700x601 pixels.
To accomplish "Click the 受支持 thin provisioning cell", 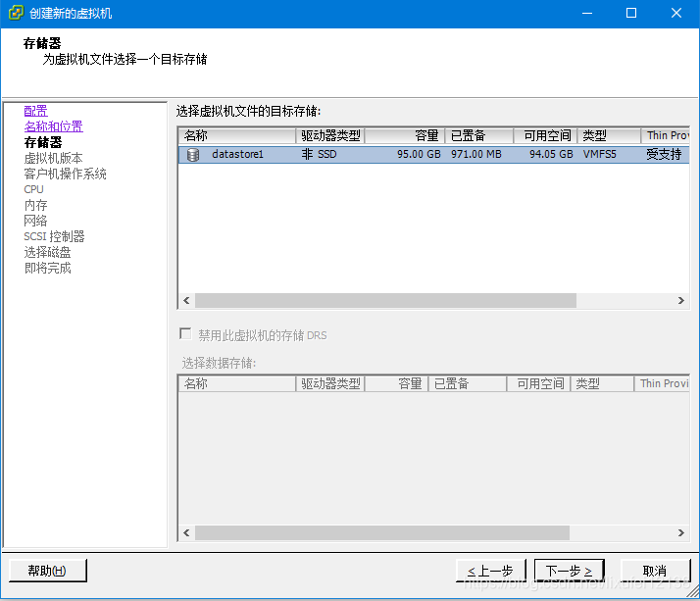I will 664,155.
